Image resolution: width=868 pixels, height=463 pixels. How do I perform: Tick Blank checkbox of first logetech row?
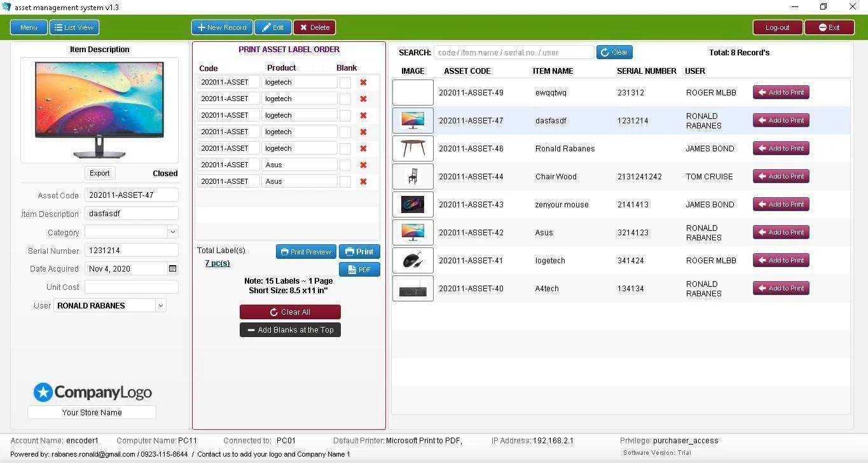(x=345, y=82)
